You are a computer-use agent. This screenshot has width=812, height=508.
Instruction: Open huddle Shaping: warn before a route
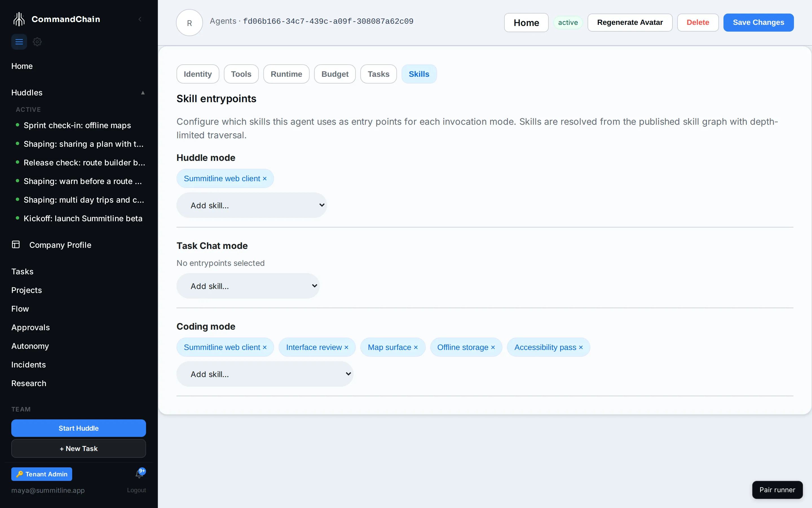[83, 181]
